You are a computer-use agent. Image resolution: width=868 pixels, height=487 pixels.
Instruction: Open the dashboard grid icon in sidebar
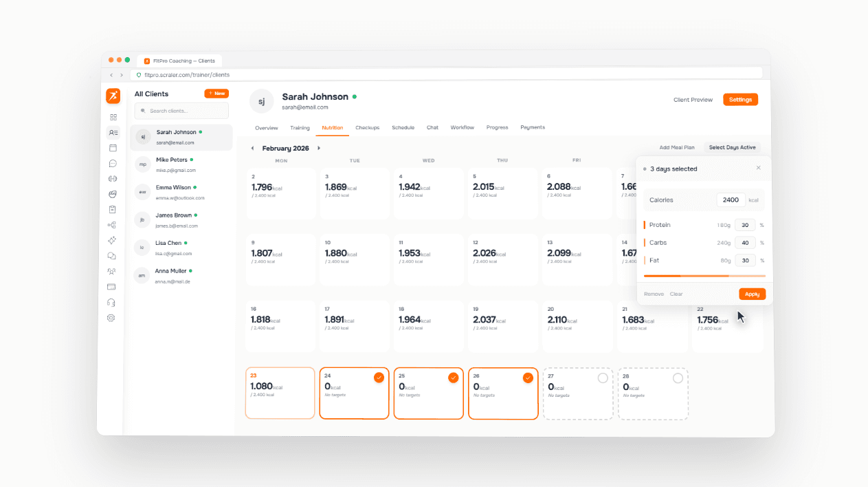click(113, 118)
